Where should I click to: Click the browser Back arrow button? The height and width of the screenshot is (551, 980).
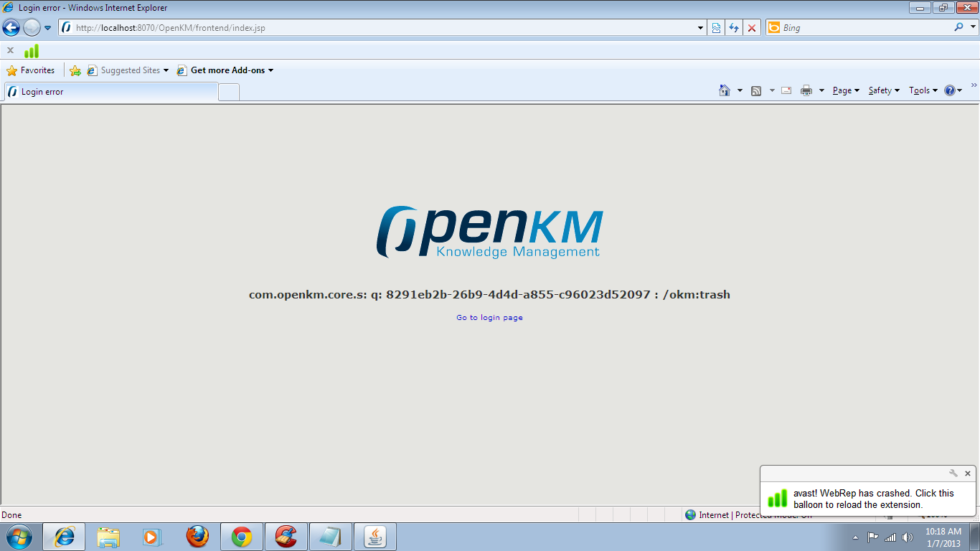(11, 28)
